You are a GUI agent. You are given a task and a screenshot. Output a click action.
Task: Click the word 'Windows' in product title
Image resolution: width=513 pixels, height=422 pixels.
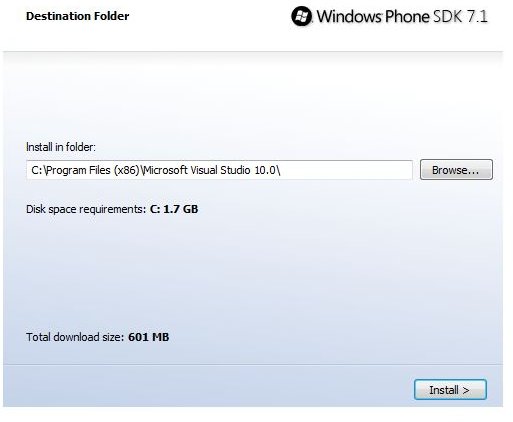click(x=349, y=16)
